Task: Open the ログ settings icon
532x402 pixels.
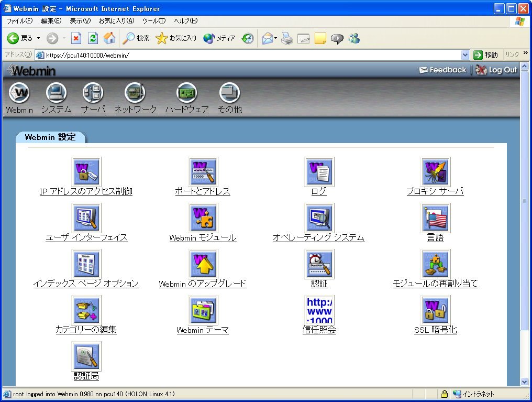Action: click(319, 171)
